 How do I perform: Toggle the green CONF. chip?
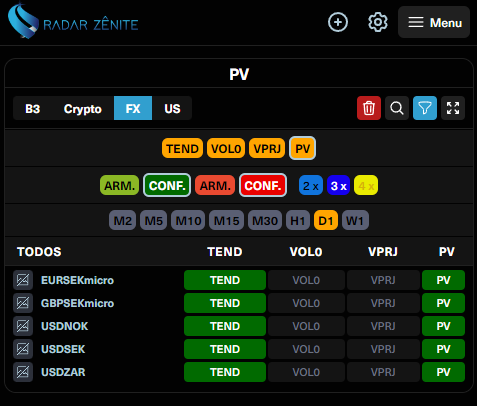(x=167, y=185)
